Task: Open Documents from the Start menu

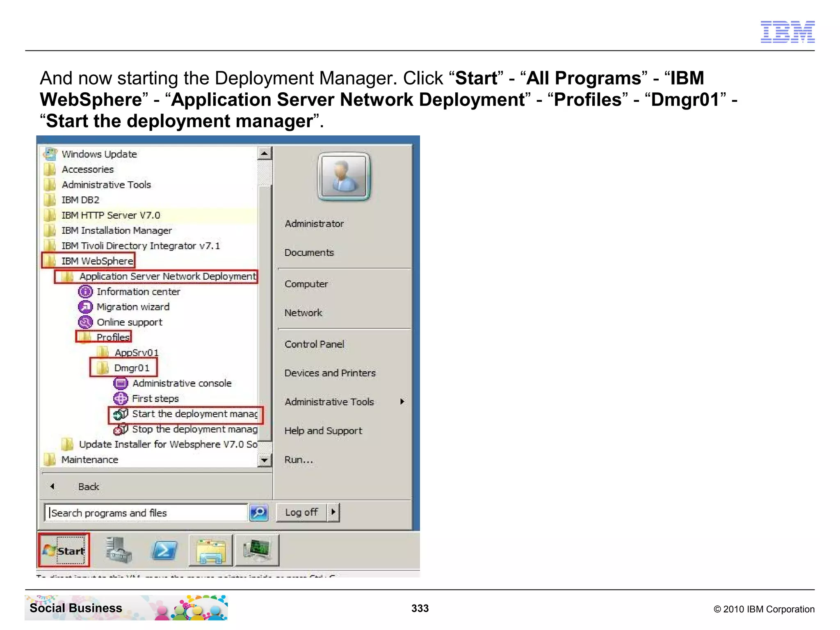Action: [309, 253]
